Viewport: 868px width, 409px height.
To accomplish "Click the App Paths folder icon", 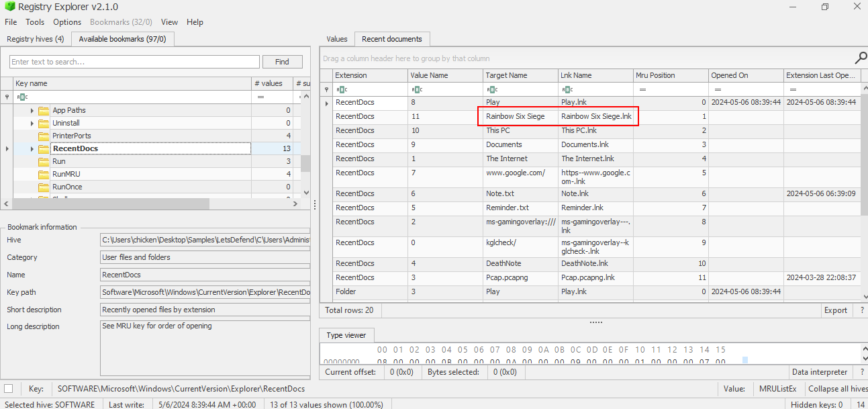I will coord(44,110).
